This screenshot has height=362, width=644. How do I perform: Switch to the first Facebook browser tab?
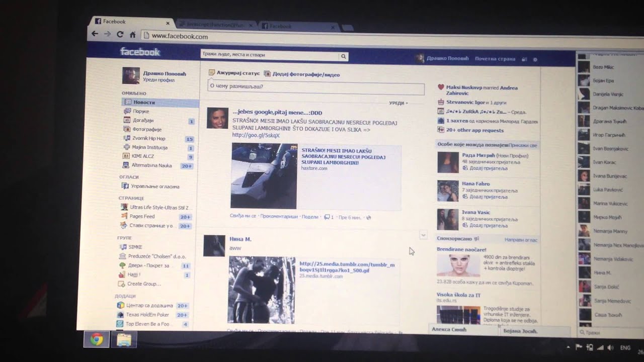(x=132, y=22)
